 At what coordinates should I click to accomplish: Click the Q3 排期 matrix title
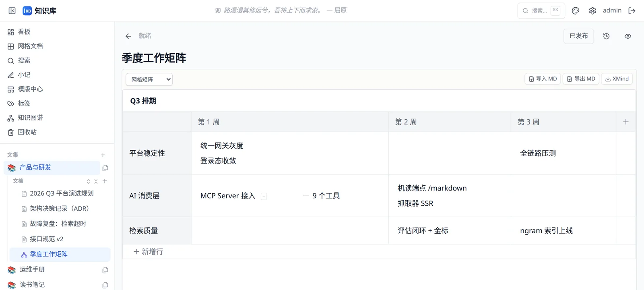pyautogui.click(x=143, y=101)
